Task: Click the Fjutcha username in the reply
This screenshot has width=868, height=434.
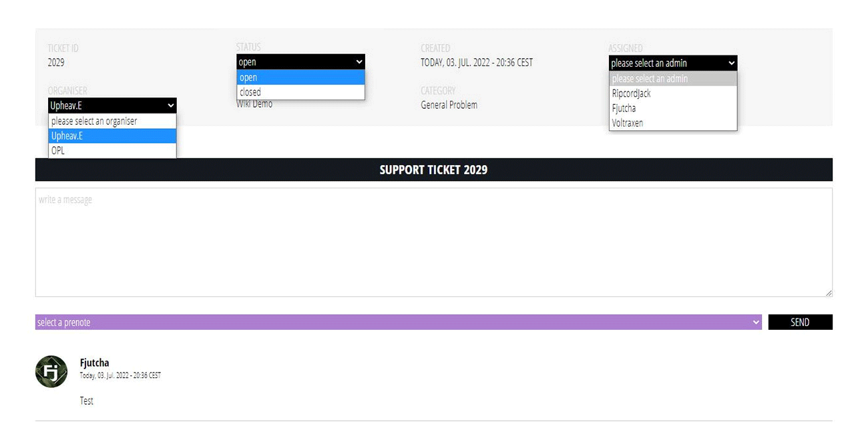Action: (94, 363)
